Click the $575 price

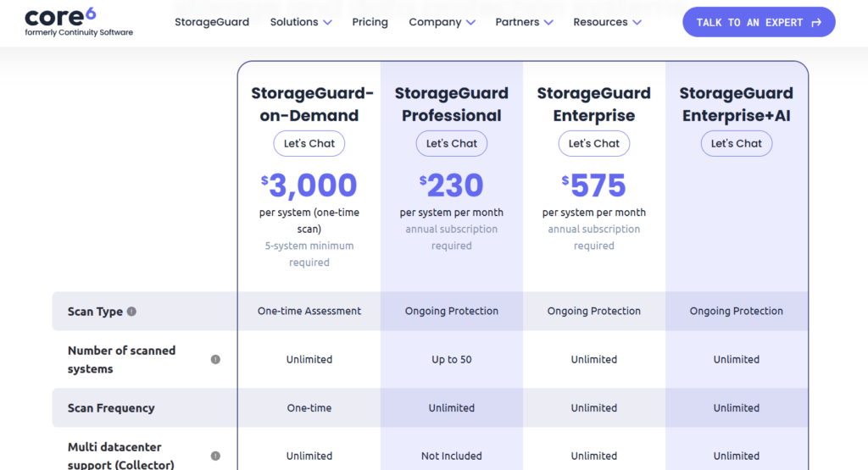point(594,185)
